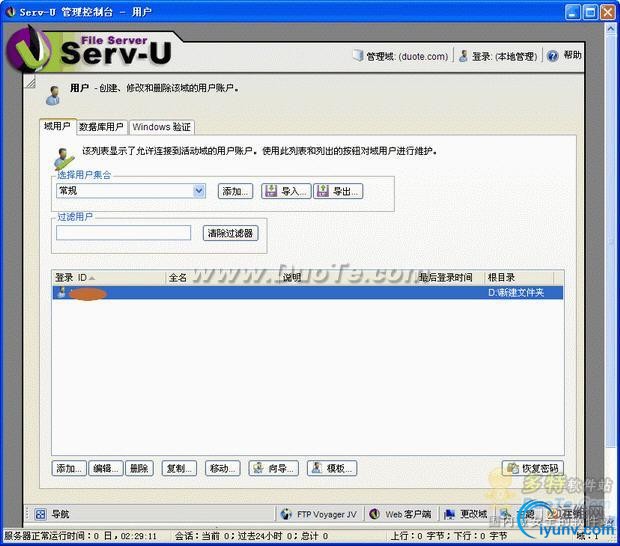
Task: Maximize the Serv-U 管理控制台 window
Action: click(590, 12)
